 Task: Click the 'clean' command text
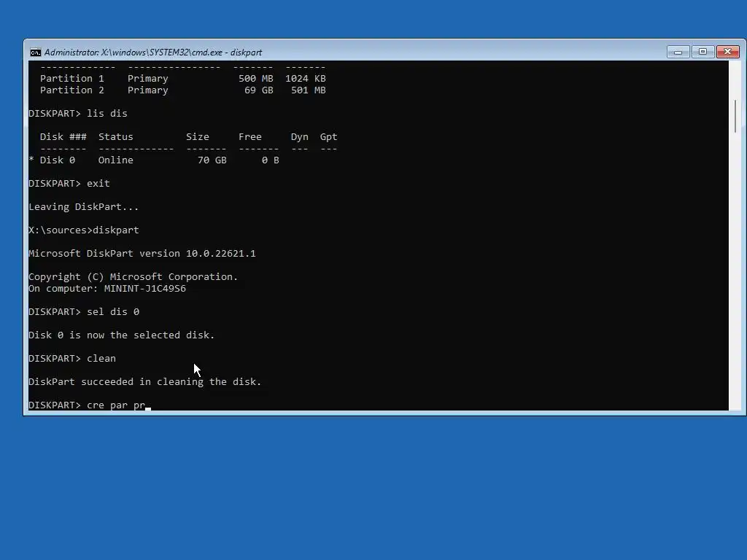click(101, 359)
